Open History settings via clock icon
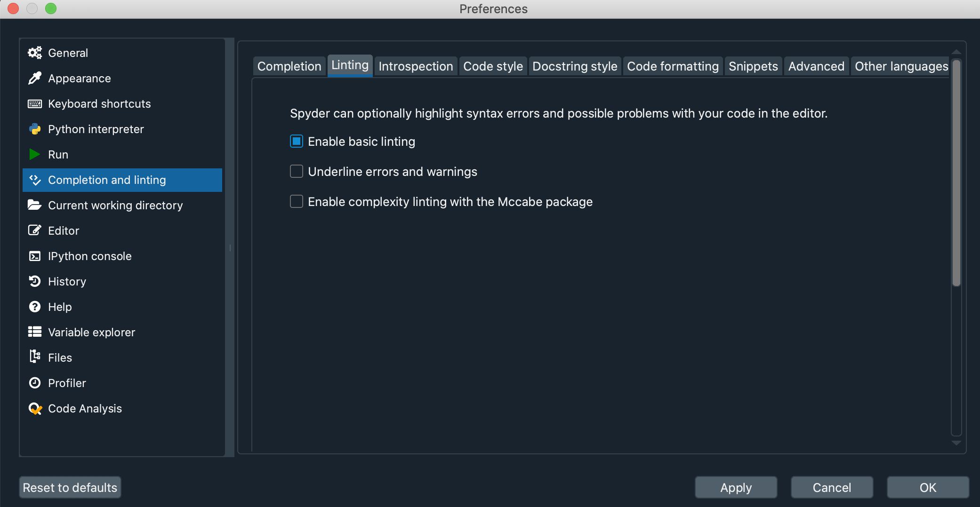This screenshot has width=980, height=507. point(34,281)
